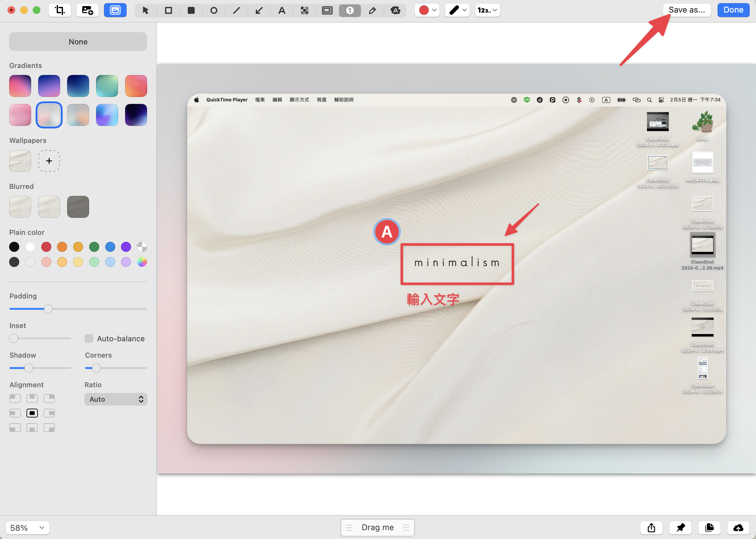Open the red annotation color dropdown

(x=427, y=10)
